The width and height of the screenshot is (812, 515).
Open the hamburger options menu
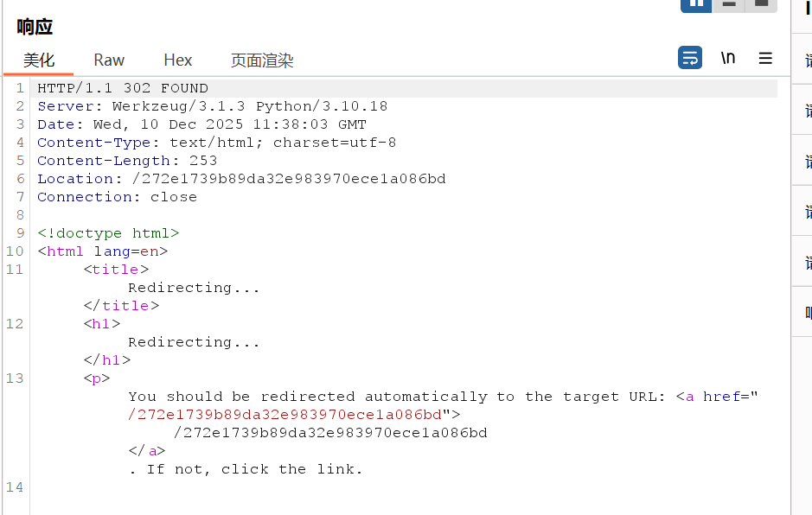pos(765,58)
